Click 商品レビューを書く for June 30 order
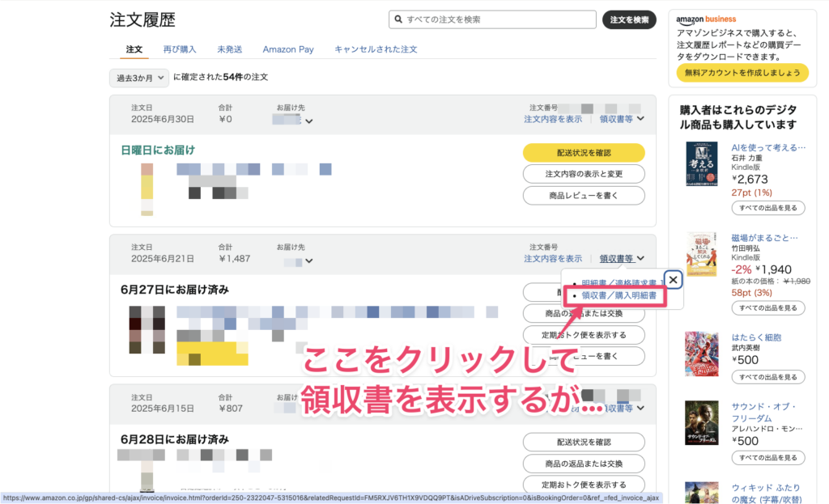This screenshot has width=829, height=504. tap(584, 196)
